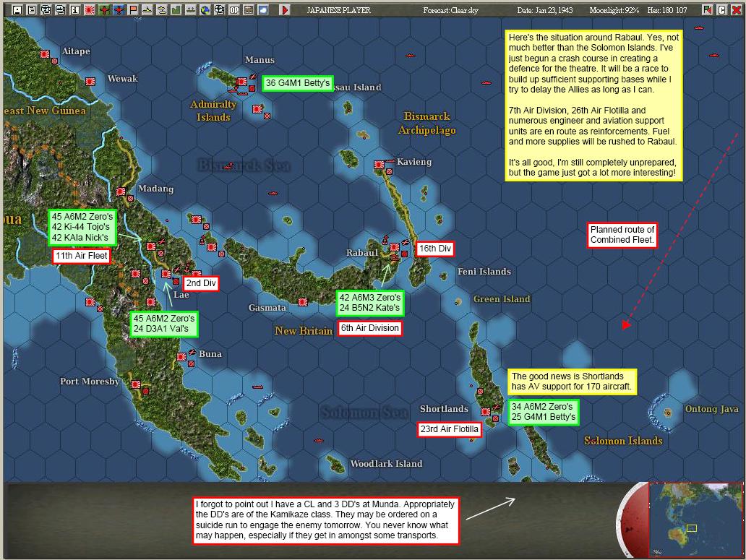Click the 'JAPANESE PLAYER' label

(339, 10)
